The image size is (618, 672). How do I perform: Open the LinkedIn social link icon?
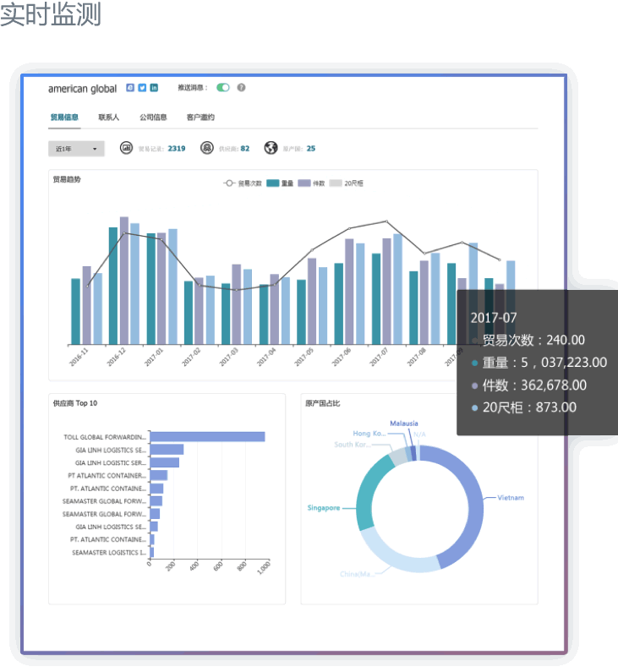154,88
